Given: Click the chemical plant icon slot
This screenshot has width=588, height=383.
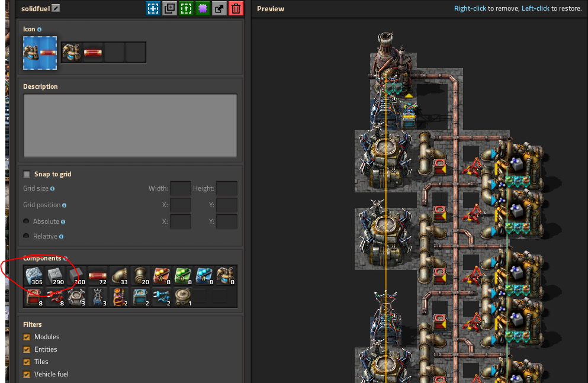Looking at the screenshot, I should point(72,53).
